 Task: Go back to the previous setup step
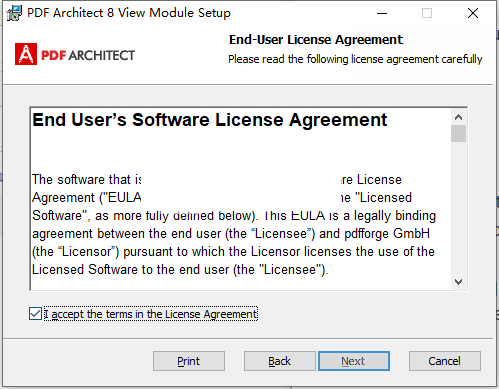279,361
